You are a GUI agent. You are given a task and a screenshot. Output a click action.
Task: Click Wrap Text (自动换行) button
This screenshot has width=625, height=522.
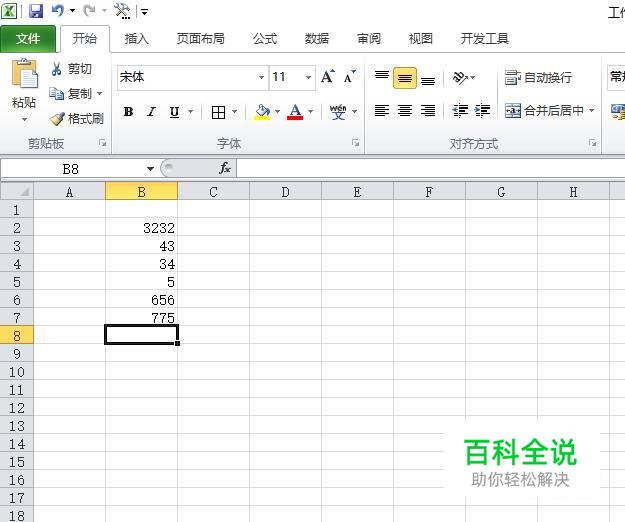point(538,77)
